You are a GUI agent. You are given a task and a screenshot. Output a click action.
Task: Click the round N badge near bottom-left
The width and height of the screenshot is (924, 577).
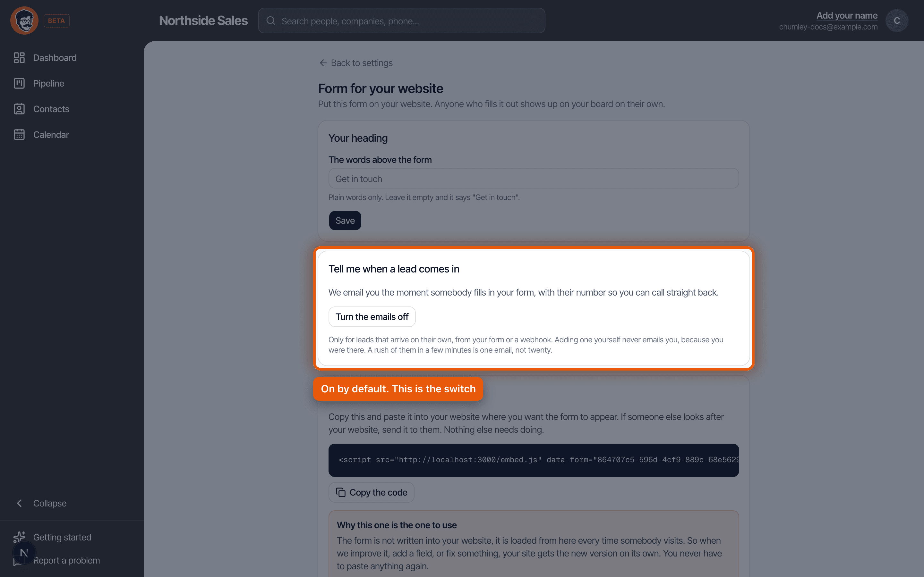[24, 553]
